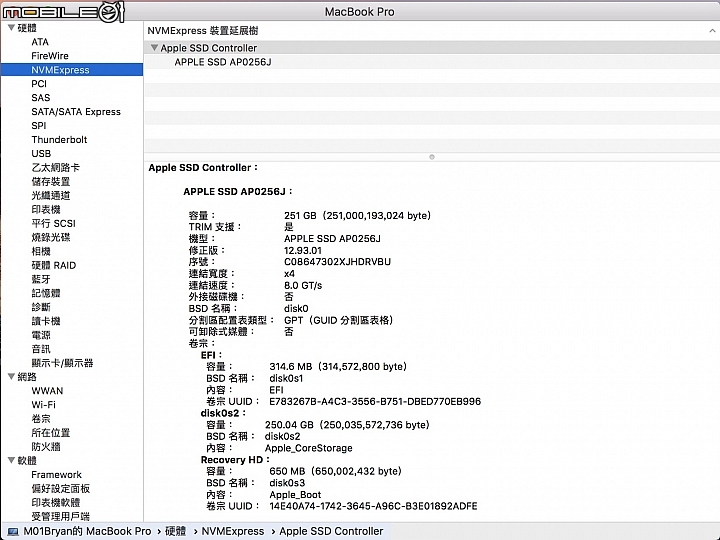Click the 251 GB capacity value
Screen dimensions: 720x540
(357, 216)
